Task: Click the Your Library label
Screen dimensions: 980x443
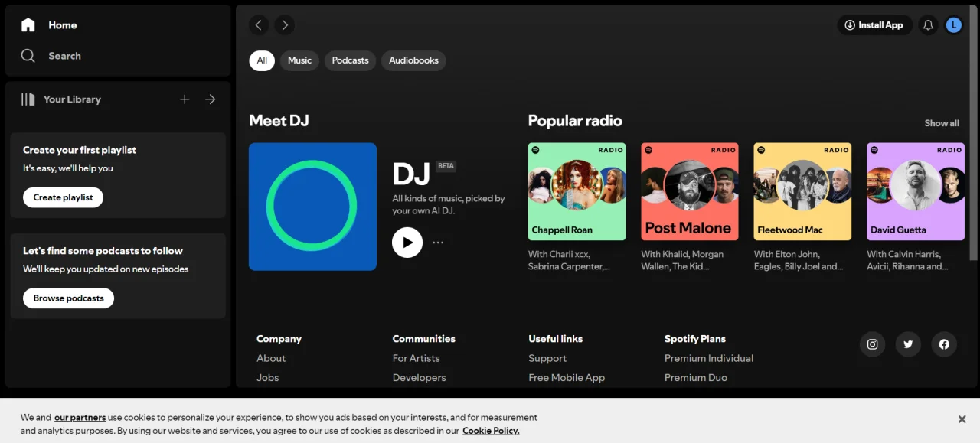Action: click(72, 99)
